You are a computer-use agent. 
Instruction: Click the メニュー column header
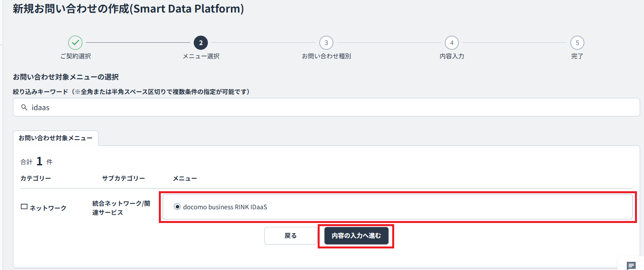point(185,178)
